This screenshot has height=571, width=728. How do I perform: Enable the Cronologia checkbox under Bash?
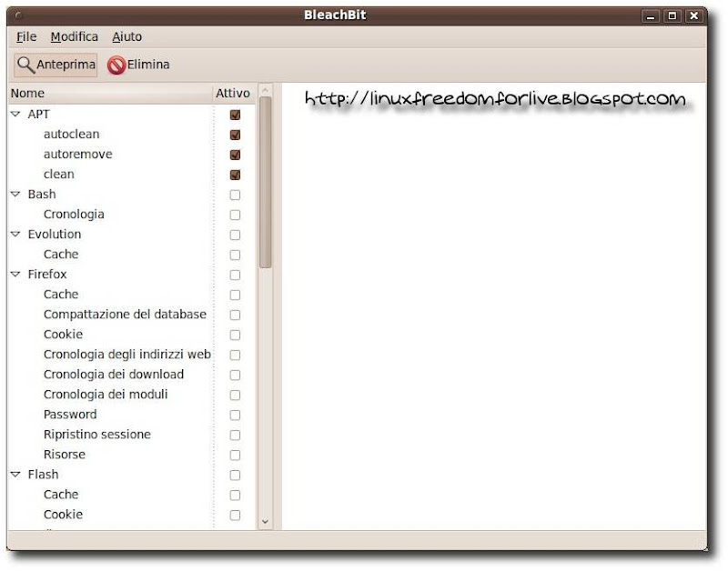(234, 214)
